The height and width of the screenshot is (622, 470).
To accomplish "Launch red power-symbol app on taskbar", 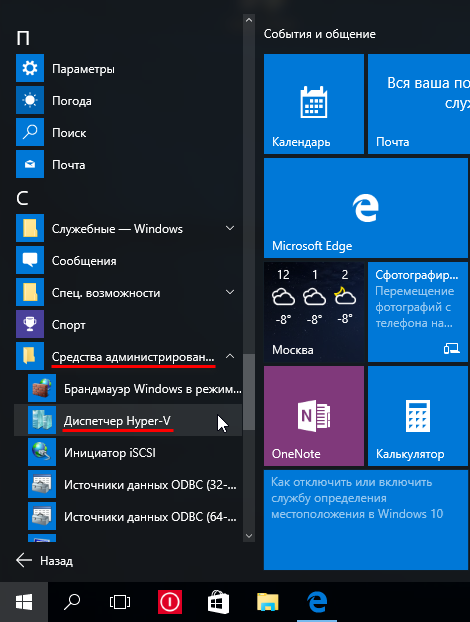I will click(170, 602).
